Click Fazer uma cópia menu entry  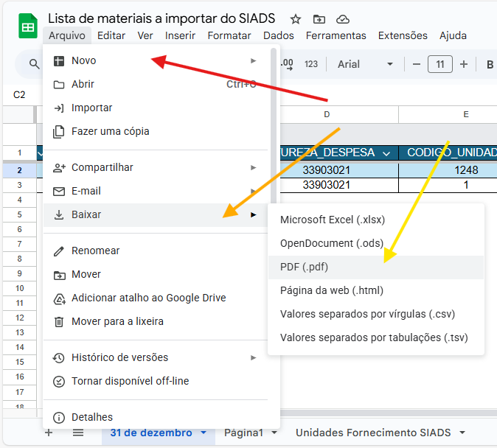click(x=110, y=131)
